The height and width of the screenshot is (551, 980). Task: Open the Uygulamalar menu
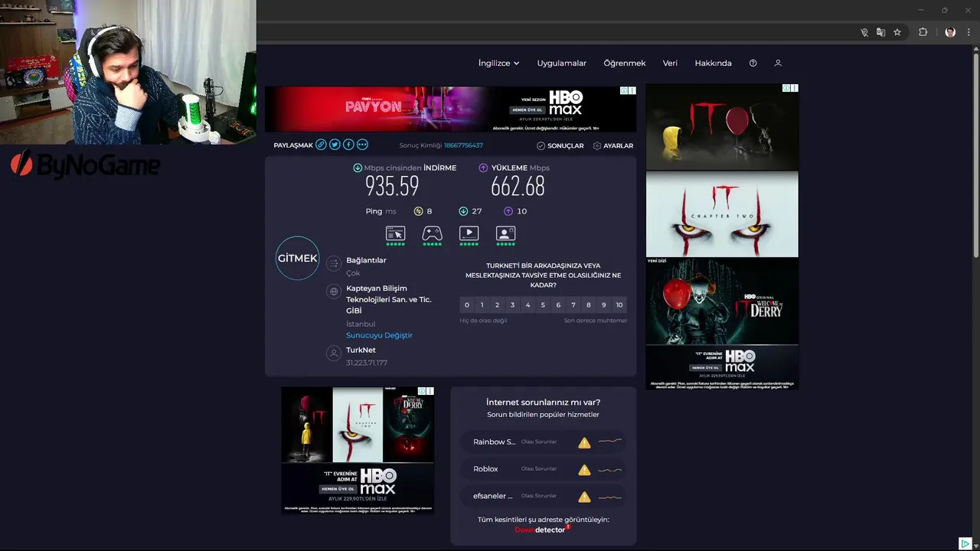click(561, 63)
